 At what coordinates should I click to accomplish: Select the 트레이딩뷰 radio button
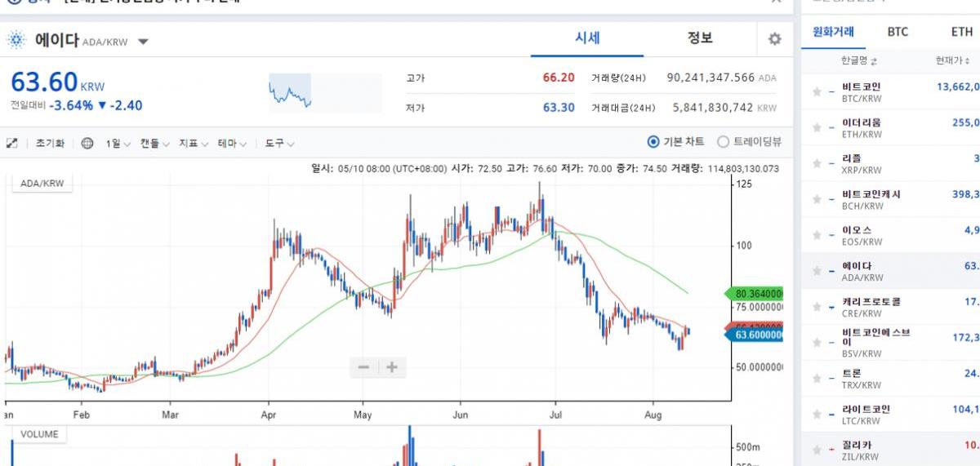click(723, 142)
